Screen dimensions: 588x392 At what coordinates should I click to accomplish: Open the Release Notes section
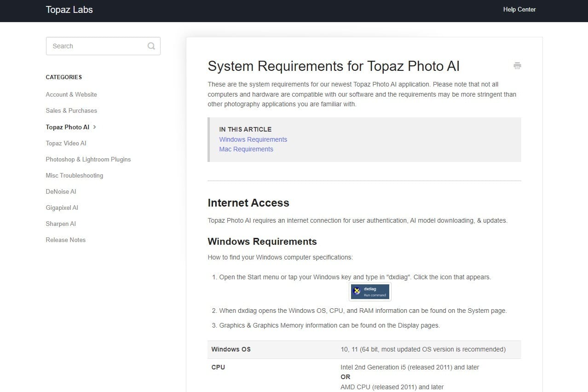point(65,240)
